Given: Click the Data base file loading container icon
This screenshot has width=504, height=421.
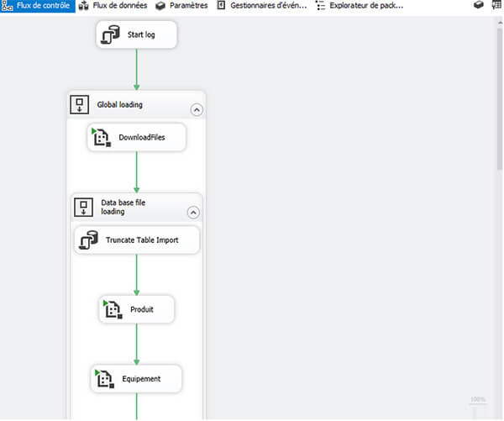Looking at the screenshot, I should point(83,207).
